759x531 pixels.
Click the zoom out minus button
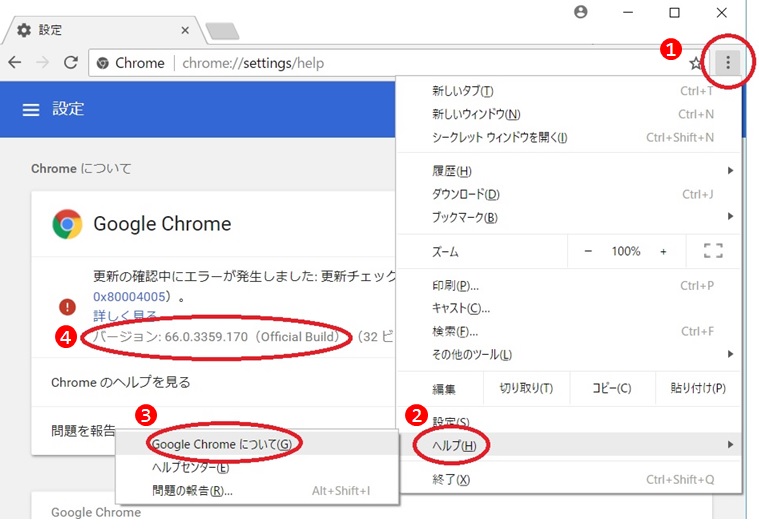588,251
